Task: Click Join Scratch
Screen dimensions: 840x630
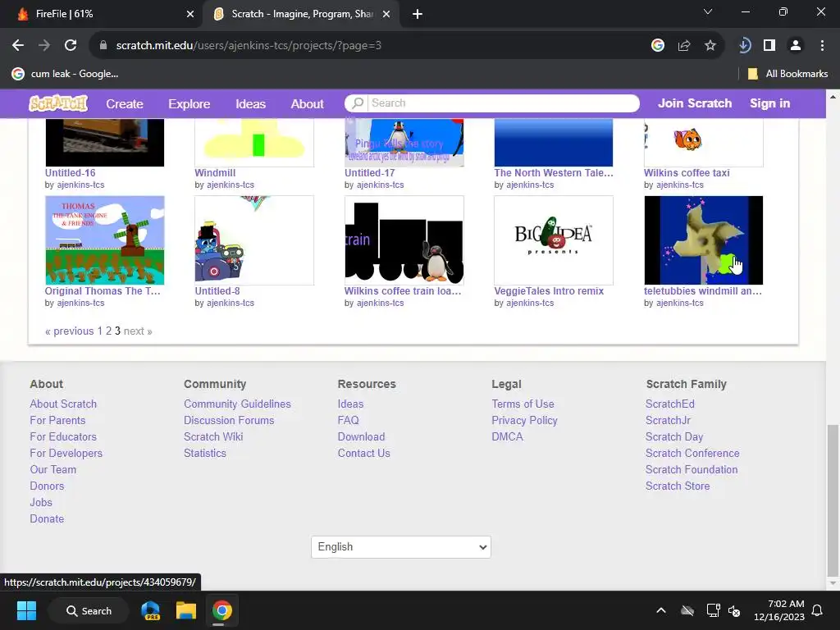Action: point(695,103)
